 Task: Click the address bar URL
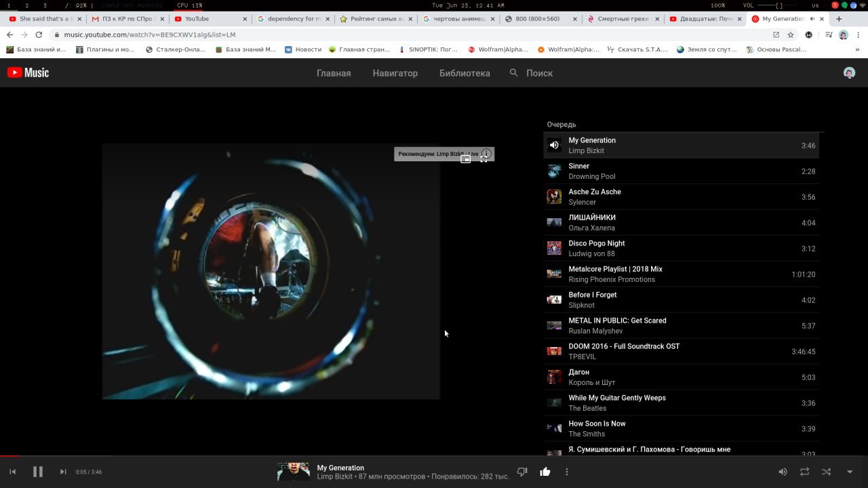tap(150, 35)
